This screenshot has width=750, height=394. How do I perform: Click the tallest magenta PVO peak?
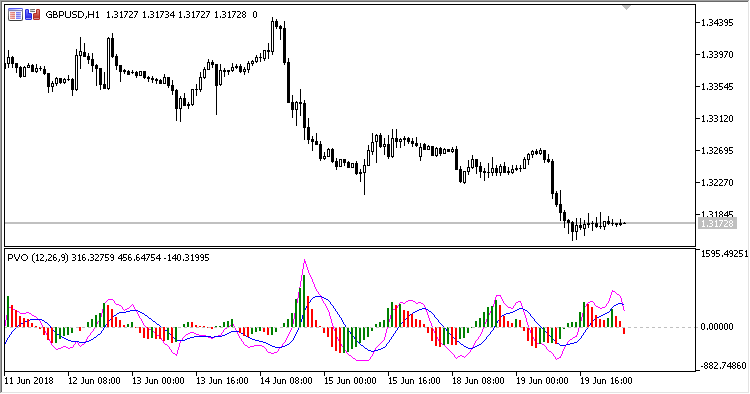pyautogui.click(x=304, y=261)
